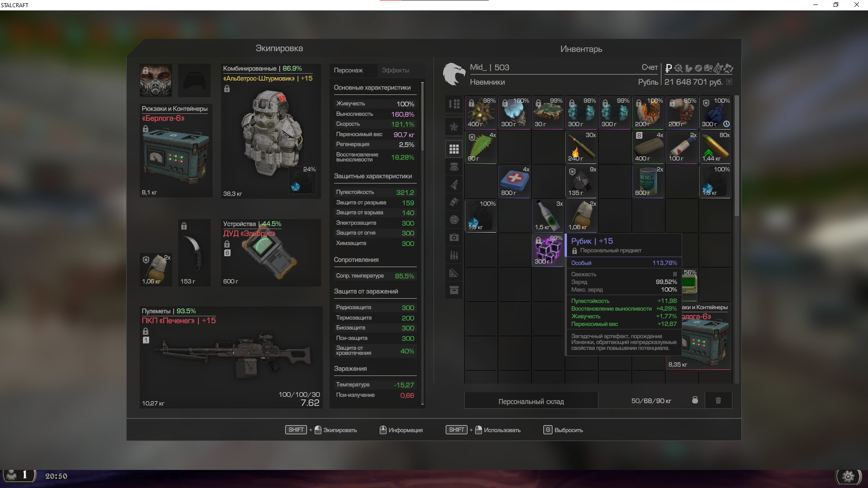Select the equipped gas mask slot
The width and height of the screenshot is (868, 488).
[x=156, y=80]
